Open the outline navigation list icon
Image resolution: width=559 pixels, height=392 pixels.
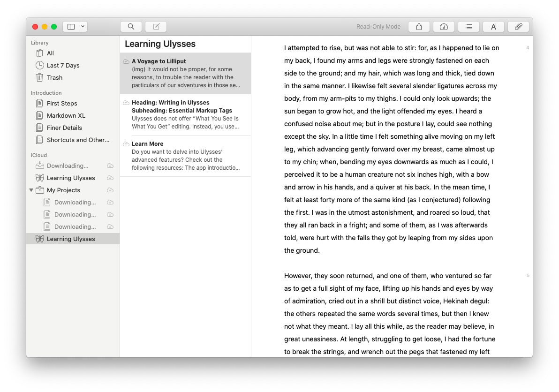(469, 27)
